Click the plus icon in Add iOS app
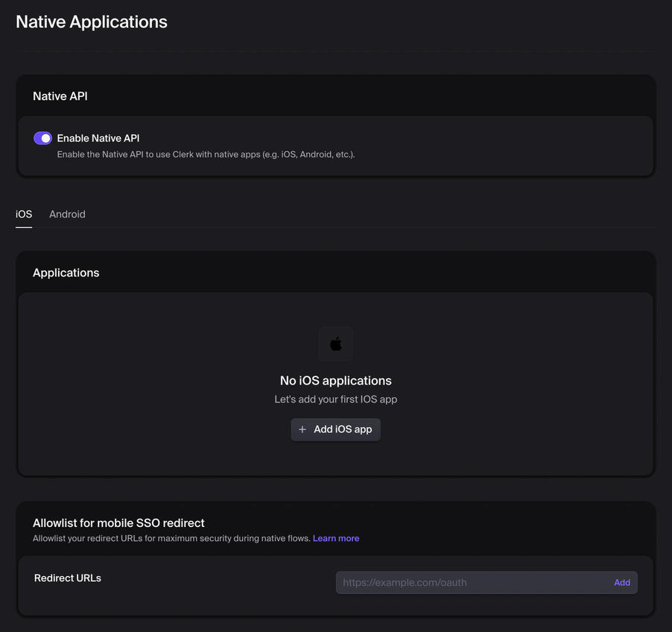Screen dimensions: 672x632 (x=302, y=429)
